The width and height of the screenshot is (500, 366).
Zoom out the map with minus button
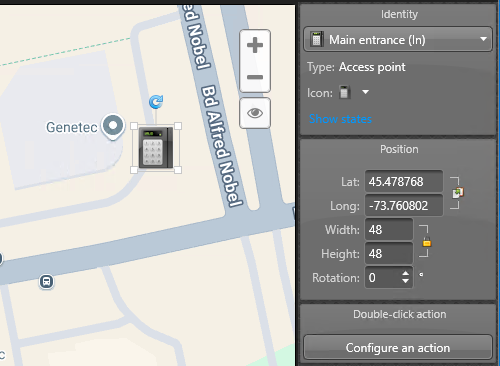tap(255, 77)
